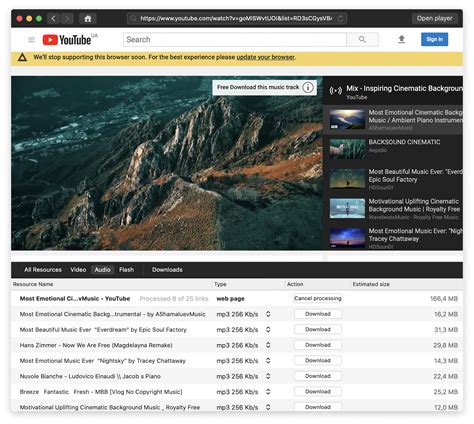The height and width of the screenshot is (424, 474).
Task: Change format for Everdream Epic Soul Factory
Action: click(x=268, y=330)
